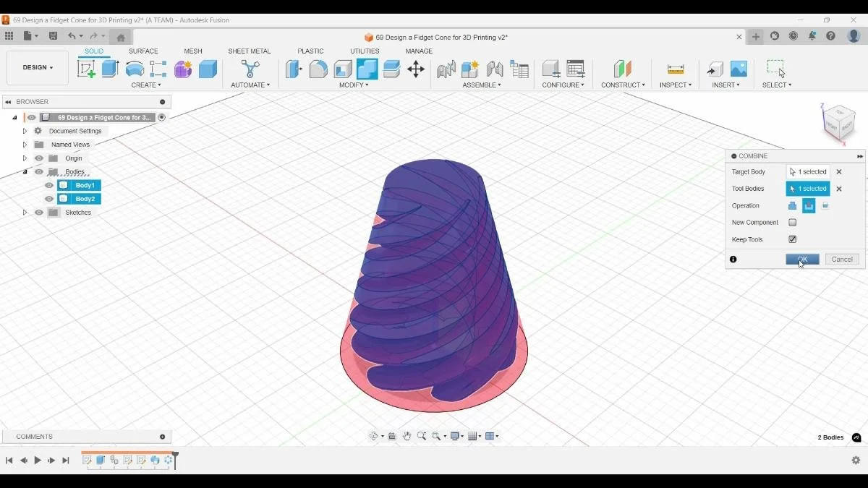Select the Box primitive tool

coord(208,69)
